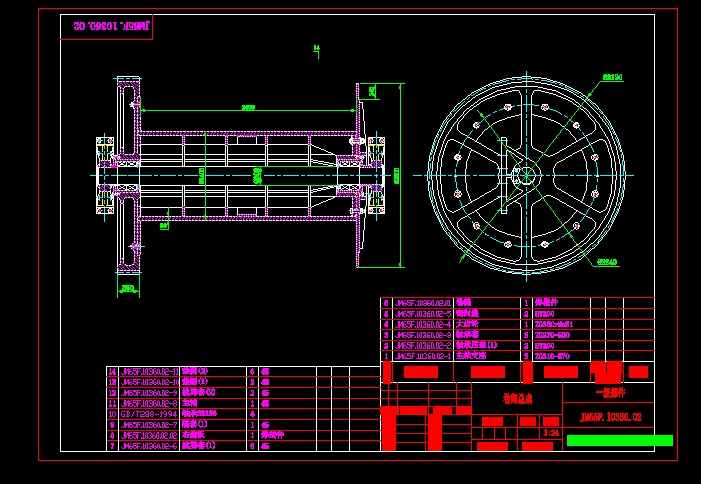Select part number JM65F.10360.02-10 in row 13
Screen dimensions: 701x484
[149, 382]
